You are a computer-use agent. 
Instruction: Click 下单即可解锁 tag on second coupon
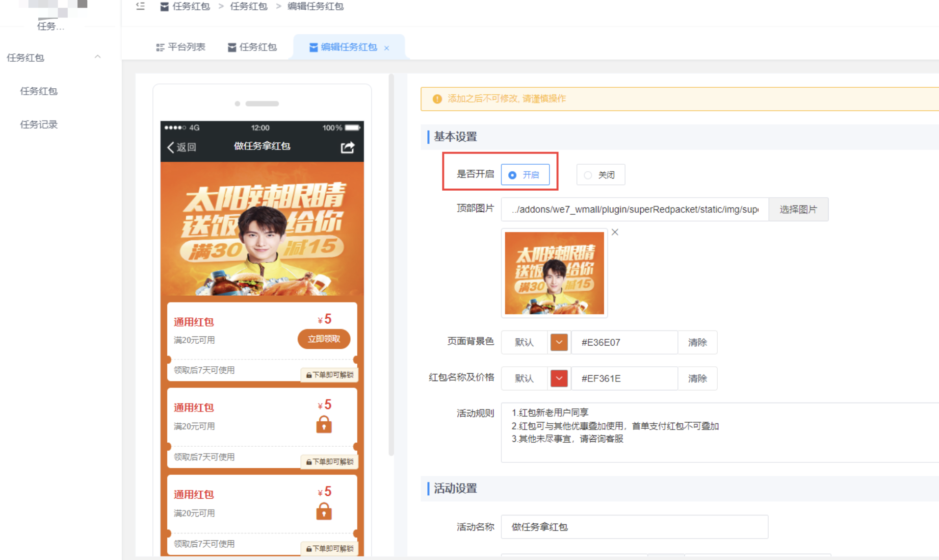tap(330, 461)
